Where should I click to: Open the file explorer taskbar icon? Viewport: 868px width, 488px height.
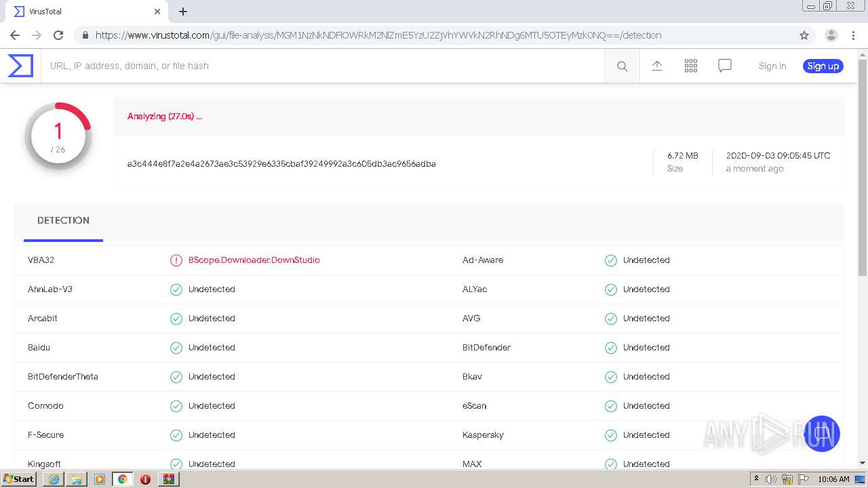[x=77, y=479]
